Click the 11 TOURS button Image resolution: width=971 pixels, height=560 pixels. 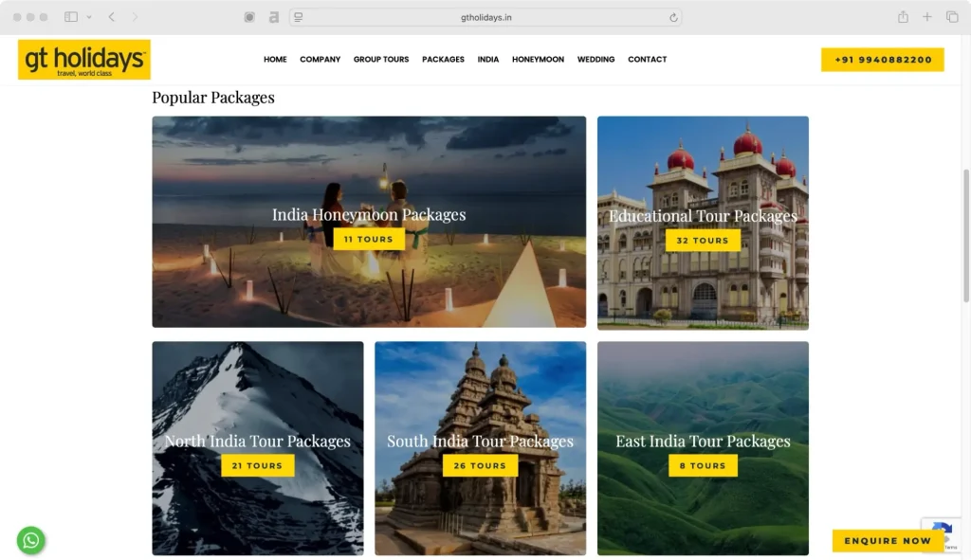(x=369, y=240)
